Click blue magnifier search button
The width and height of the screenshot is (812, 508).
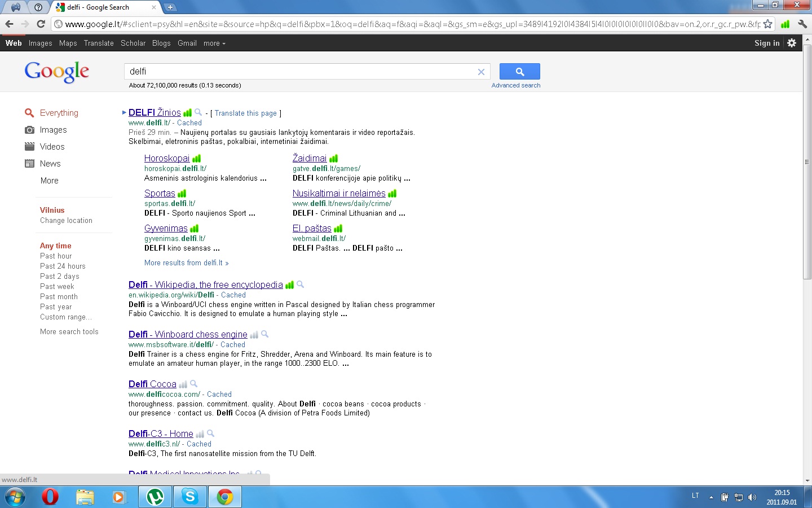click(x=520, y=72)
